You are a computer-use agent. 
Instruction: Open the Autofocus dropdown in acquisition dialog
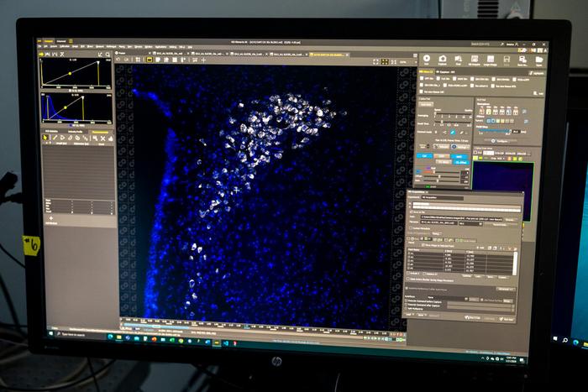pyautogui.click(x=448, y=297)
